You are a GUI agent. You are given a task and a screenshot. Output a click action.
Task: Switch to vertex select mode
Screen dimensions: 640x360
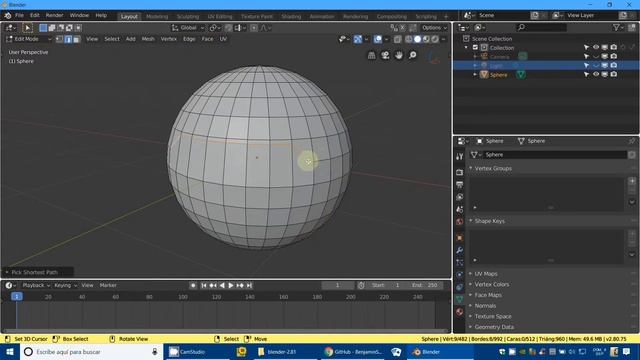(59, 39)
